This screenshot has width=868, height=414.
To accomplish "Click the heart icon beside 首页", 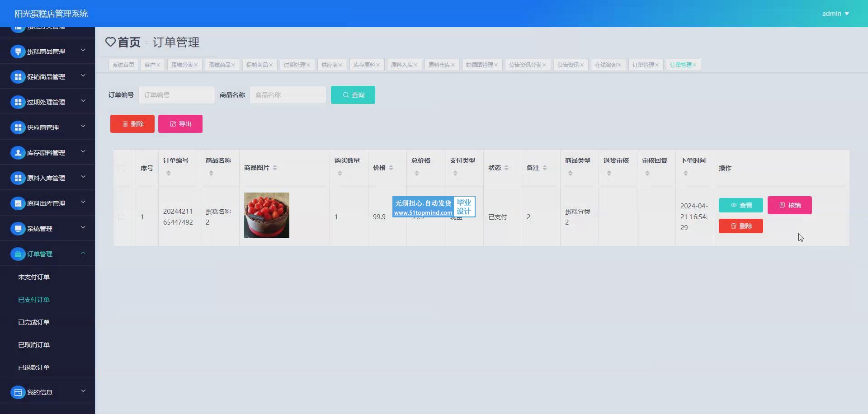I will (x=110, y=42).
